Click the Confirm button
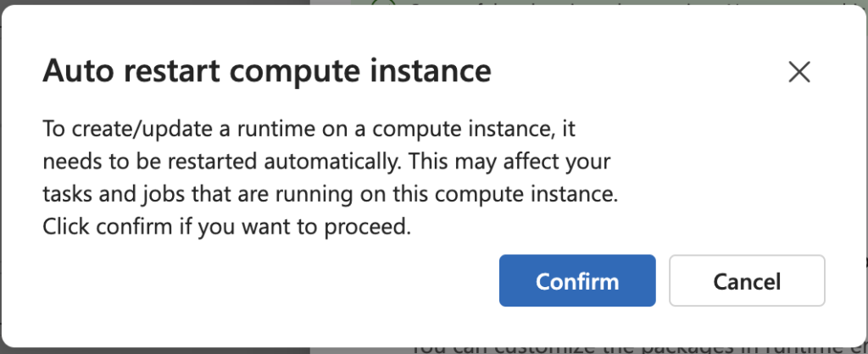The height and width of the screenshot is (354, 868). tap(577, 281)
